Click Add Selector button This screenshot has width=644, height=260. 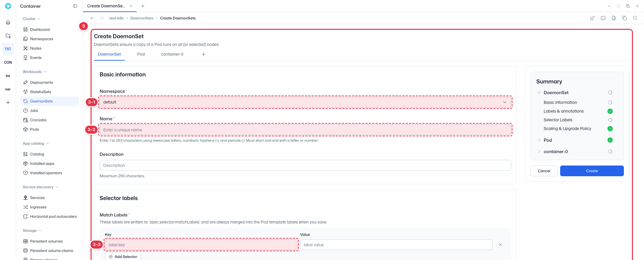123,257
